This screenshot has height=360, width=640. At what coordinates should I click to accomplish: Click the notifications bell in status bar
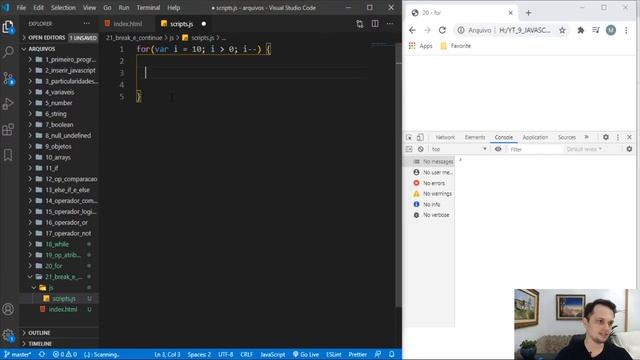tap(391, 354)
